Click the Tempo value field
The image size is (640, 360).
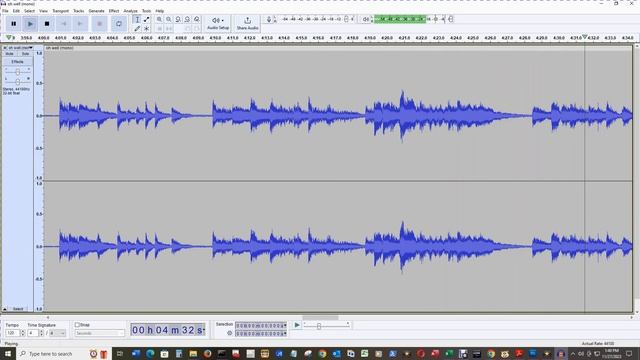click(x=12, y=333)
